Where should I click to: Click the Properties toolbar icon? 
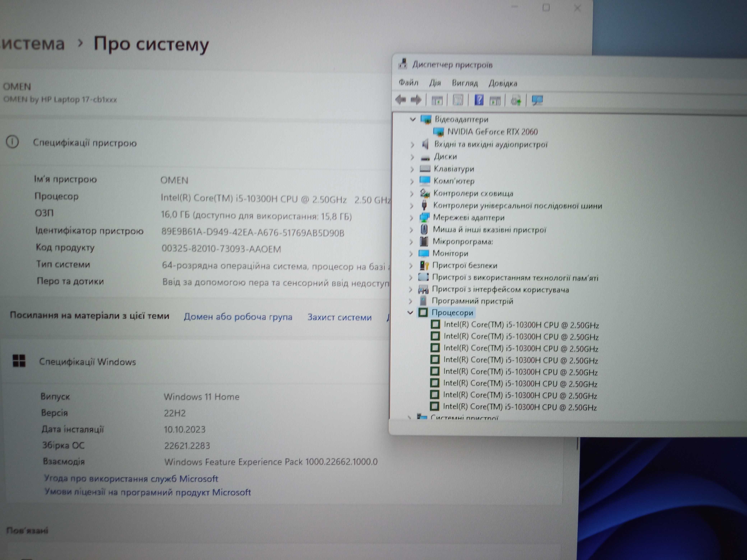pyautogui.click(x=458, y=100)
